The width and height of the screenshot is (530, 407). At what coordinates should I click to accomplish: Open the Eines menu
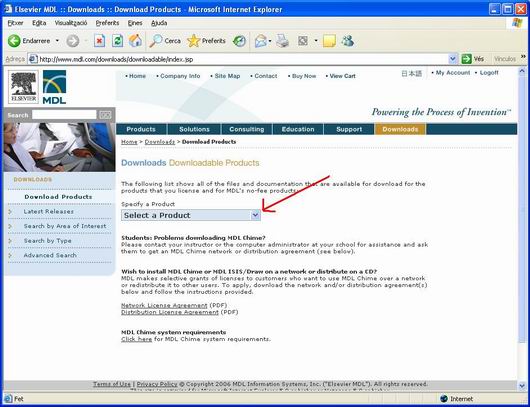[x=135, y=23]
